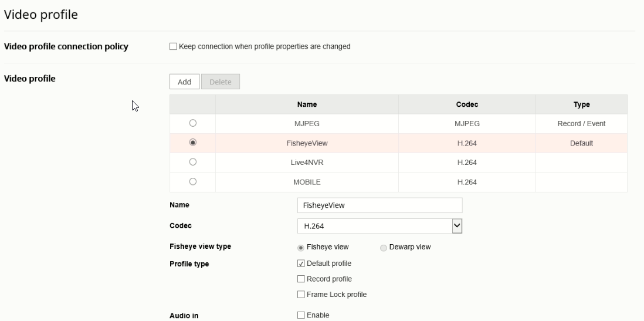The height and width of the screenshot is (321, 644).
Task: Check the Record profile checkbox
Action: [x=301, y=279]
